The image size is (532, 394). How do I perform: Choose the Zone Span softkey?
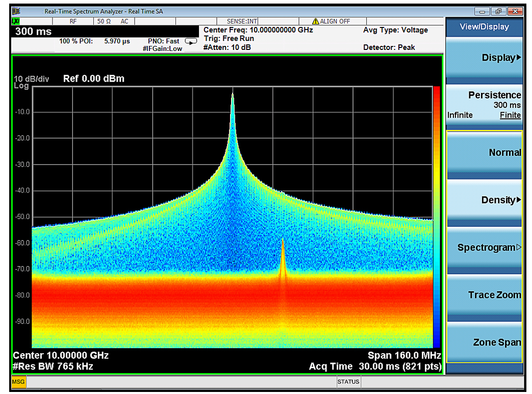coord(484,343)
